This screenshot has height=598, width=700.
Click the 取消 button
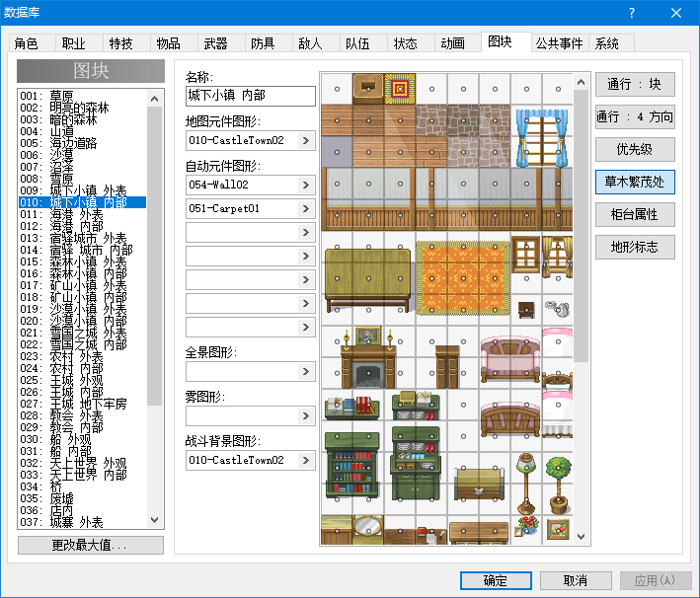click(576, 580)
